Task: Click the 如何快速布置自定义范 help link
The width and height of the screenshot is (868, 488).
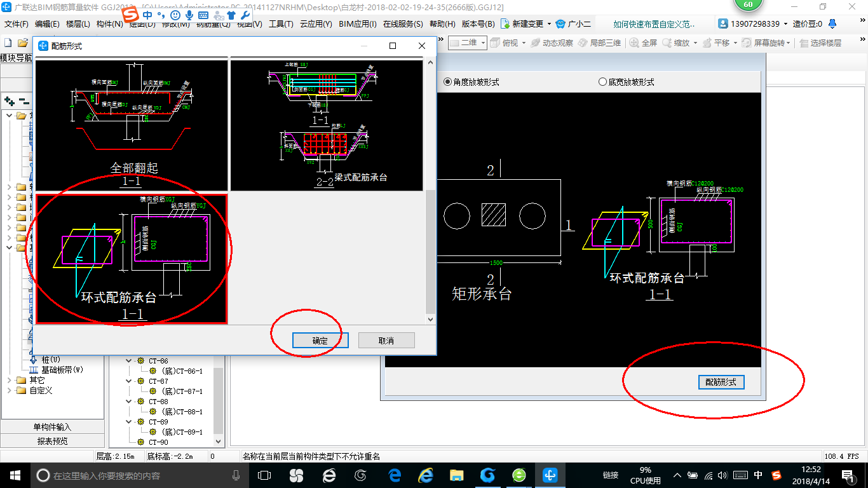Action: (x=654, y=24)
